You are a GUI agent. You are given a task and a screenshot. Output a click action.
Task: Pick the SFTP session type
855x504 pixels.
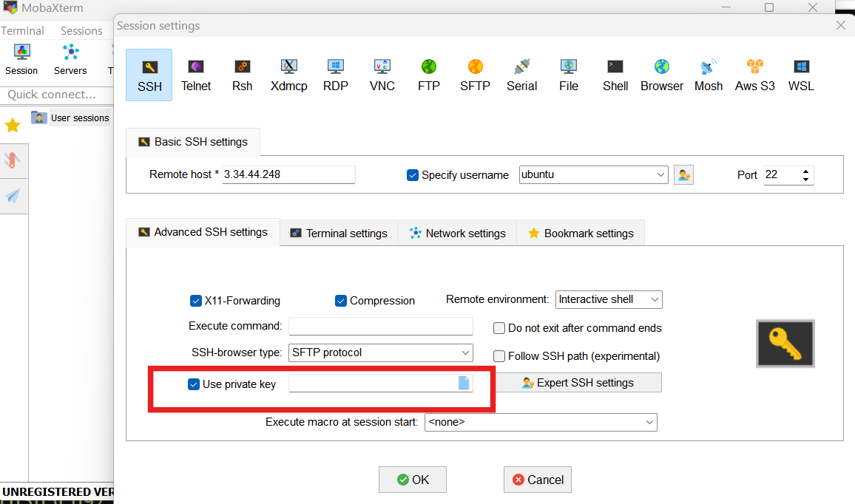point(476,75)
